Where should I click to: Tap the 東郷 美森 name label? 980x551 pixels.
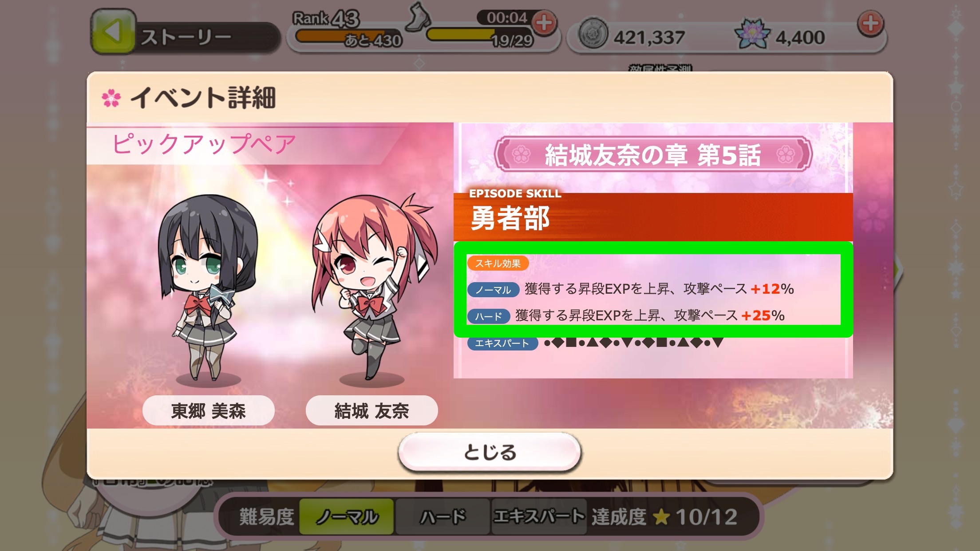point(208,411)
